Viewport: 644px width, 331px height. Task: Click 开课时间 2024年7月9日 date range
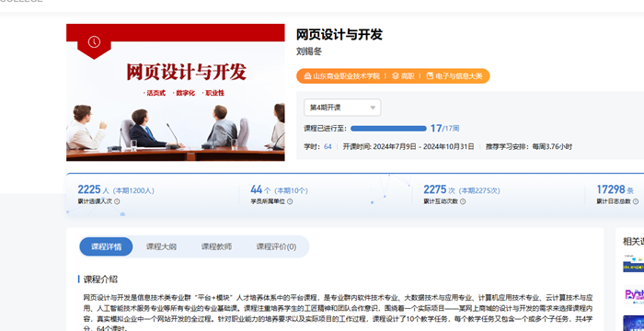tap(408, 146)
